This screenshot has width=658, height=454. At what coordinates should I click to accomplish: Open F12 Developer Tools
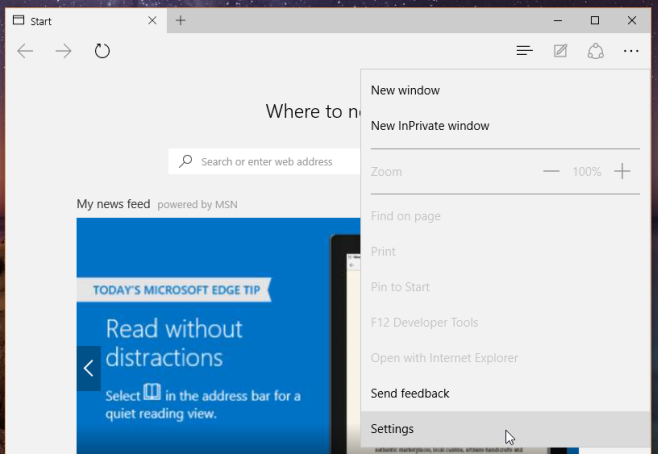(x=506, y=322)
